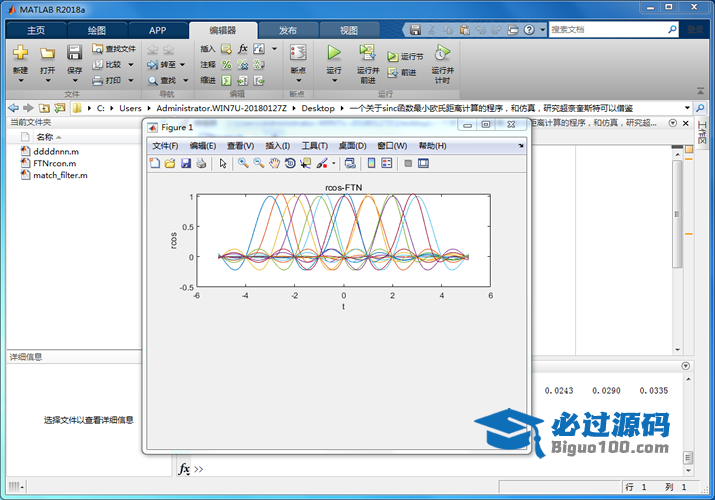Open the Figure Window (窗口) menu
The width and height of the screenshot is (715, 500).
pos(392,146)
